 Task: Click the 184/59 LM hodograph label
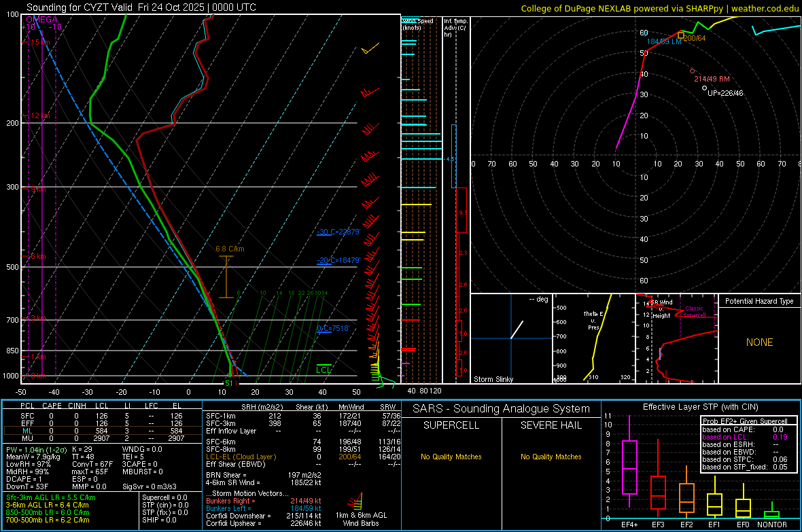click(x=664, y=41)
